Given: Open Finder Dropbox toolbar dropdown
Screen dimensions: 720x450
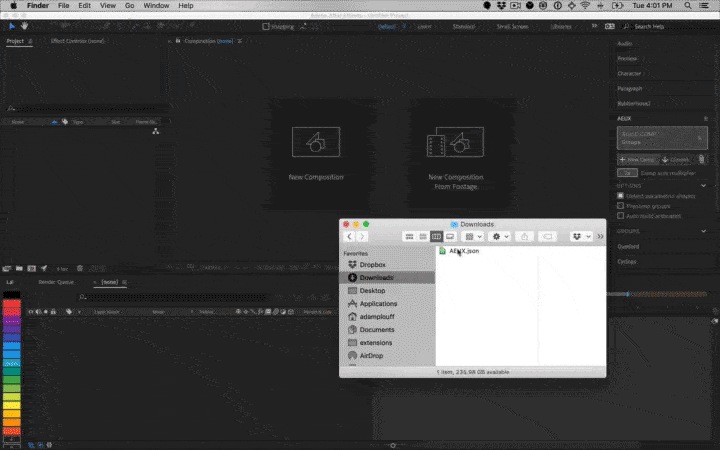Looking at the screenshot, I should pyautogui.click(x=581, y=236).
